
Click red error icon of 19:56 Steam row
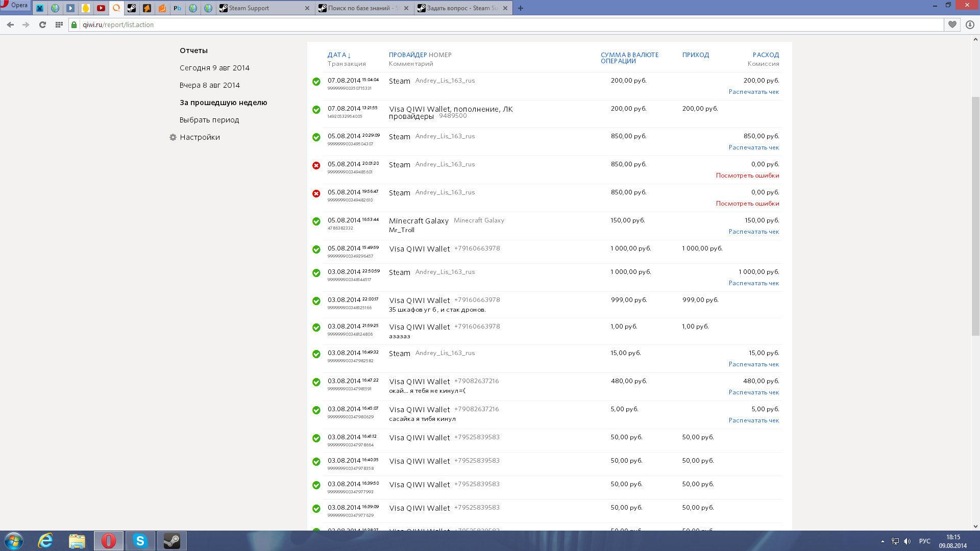[316, 193]
